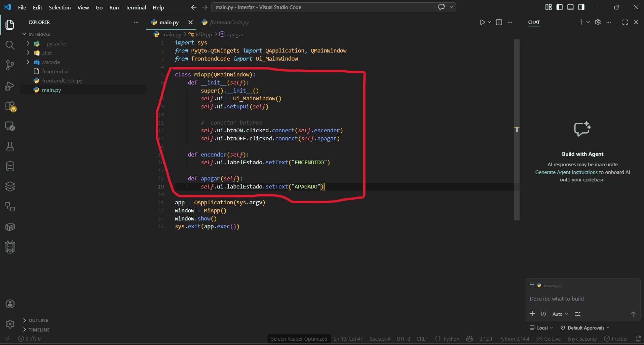Click the editor vertical scrollbar
This screenshot has width=644, height=345.
pos(517,130)
